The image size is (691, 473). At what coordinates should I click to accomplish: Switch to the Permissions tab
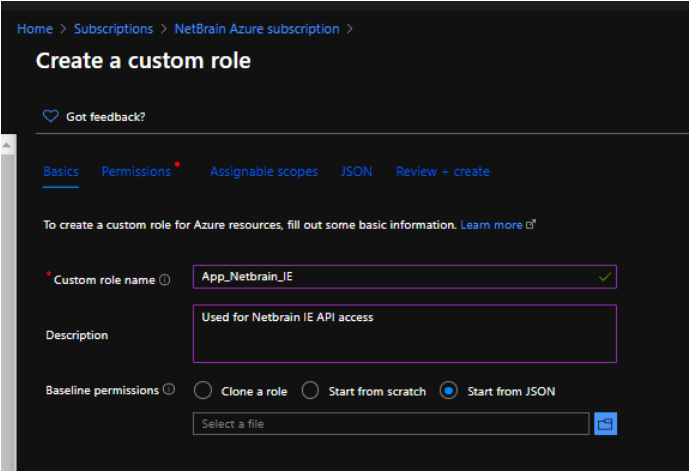(x=136, y=172)
